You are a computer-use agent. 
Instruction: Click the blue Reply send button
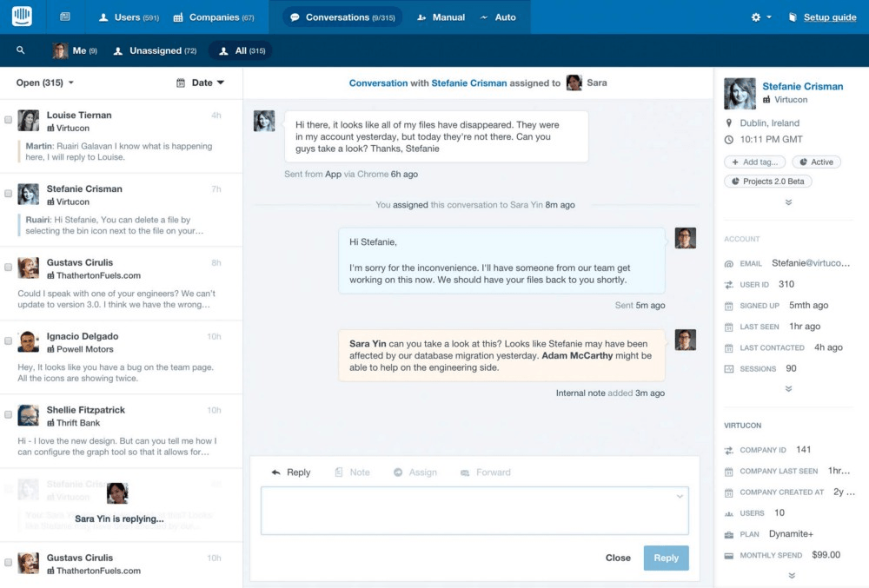click(x=667, y=558)
